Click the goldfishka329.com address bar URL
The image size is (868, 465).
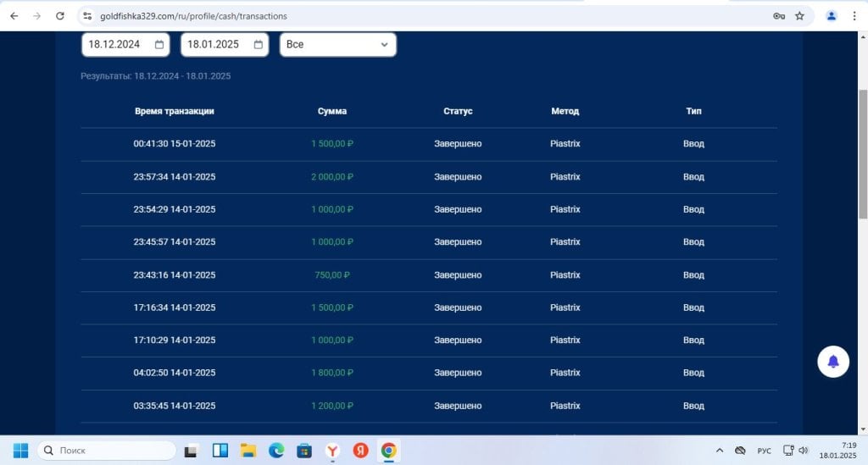(x=193, y=16)
